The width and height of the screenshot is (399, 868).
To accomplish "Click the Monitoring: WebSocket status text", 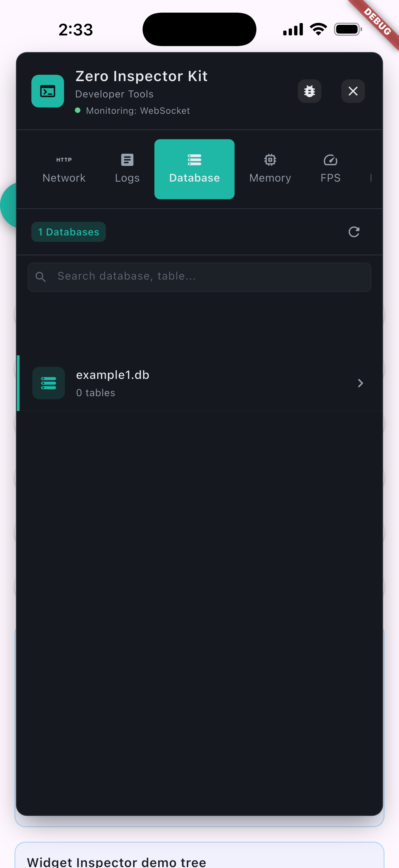I will [x=138, y=110].
